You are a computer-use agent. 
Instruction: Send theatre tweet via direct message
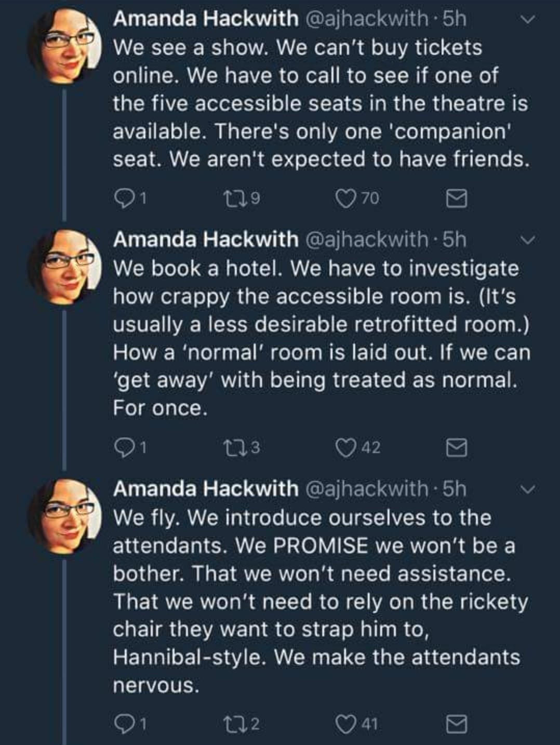tap(457, 198)
